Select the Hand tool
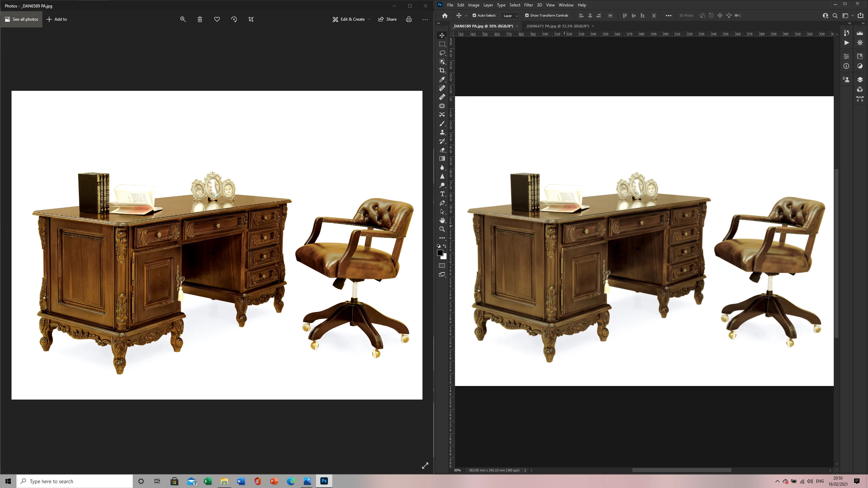868x488 pixels. click(442, 220)
